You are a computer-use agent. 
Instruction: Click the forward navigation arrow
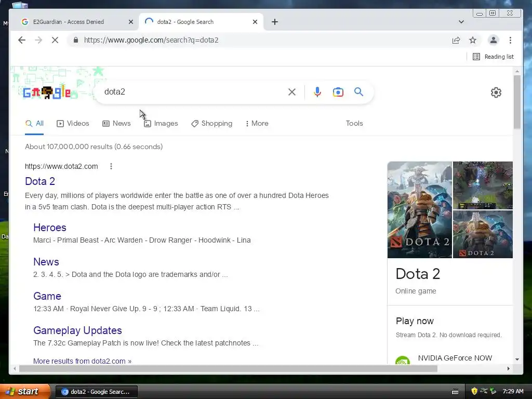pyautogui.click(x=38, y=40)
